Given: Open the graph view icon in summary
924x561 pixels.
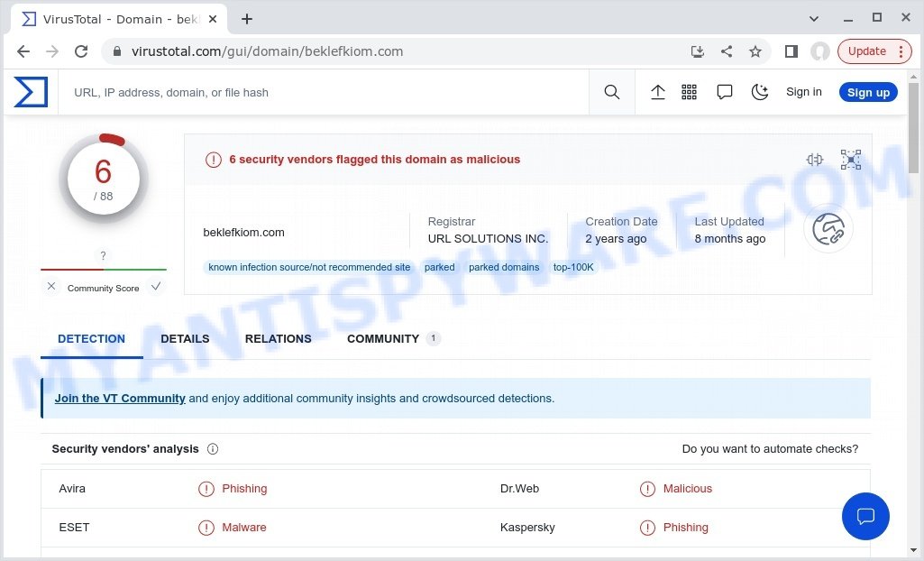Looking at the screenshot, I should tap(850, 159).
